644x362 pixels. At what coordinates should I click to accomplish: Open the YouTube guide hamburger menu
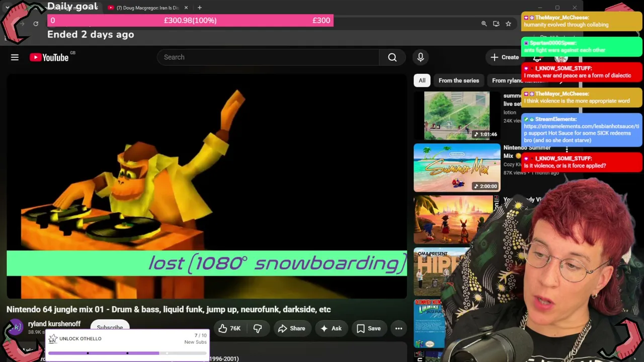tap(15, 57)
